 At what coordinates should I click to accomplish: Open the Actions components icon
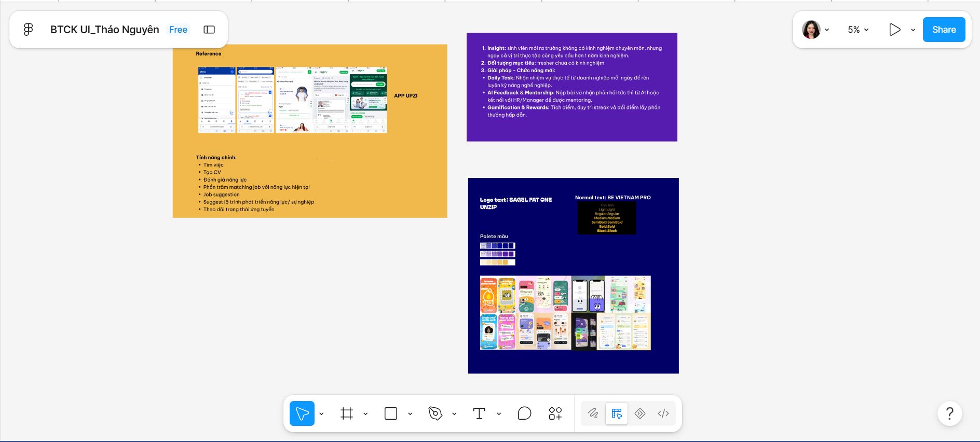[x=555, y=413]
